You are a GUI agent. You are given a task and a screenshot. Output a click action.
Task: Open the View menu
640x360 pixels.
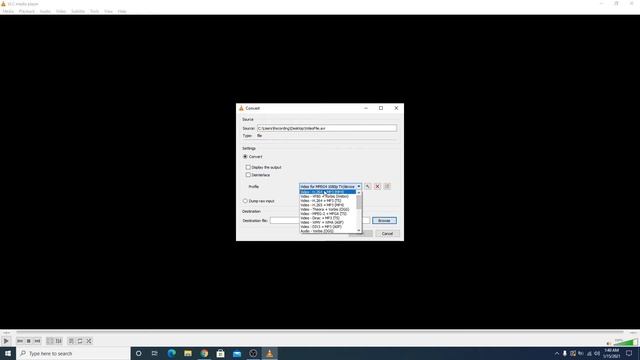tap(109, 11)
